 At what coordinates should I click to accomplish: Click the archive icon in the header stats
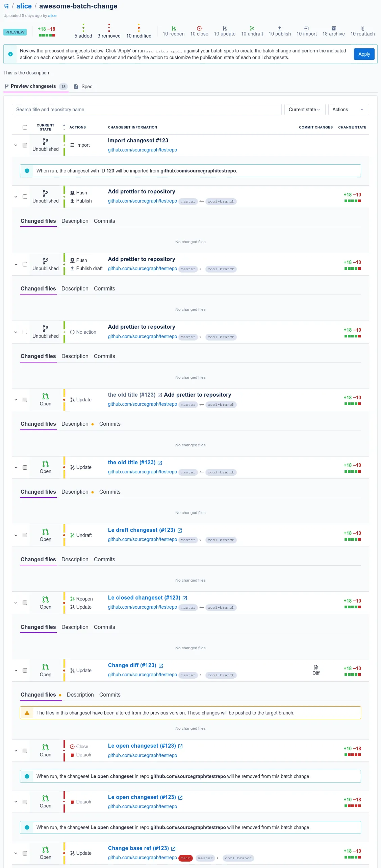[333, 28]
